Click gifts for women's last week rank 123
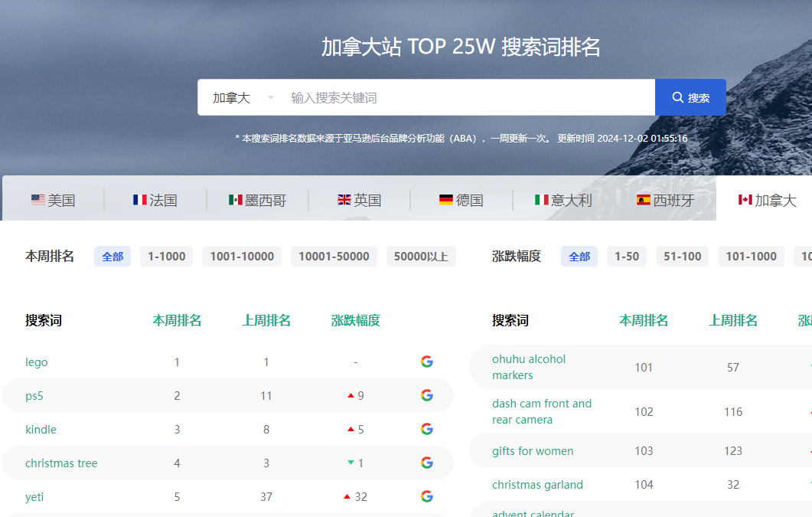This screenshot has height=517, width=812. (733, 450)
